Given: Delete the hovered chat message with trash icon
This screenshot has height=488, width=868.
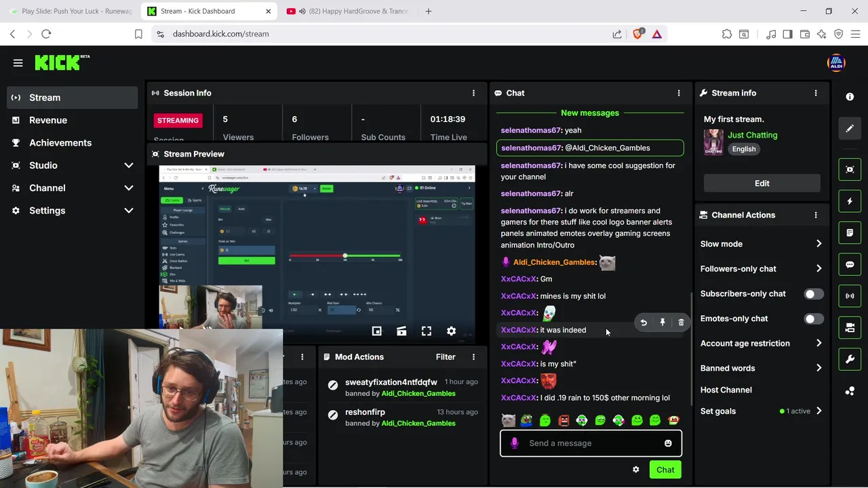Looking at the screenshot, I should coord(681,323).
